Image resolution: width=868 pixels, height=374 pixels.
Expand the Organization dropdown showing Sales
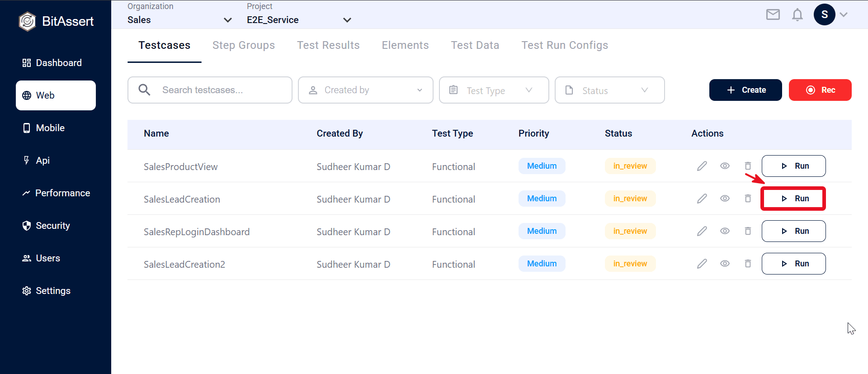click(x=180, y=20)
